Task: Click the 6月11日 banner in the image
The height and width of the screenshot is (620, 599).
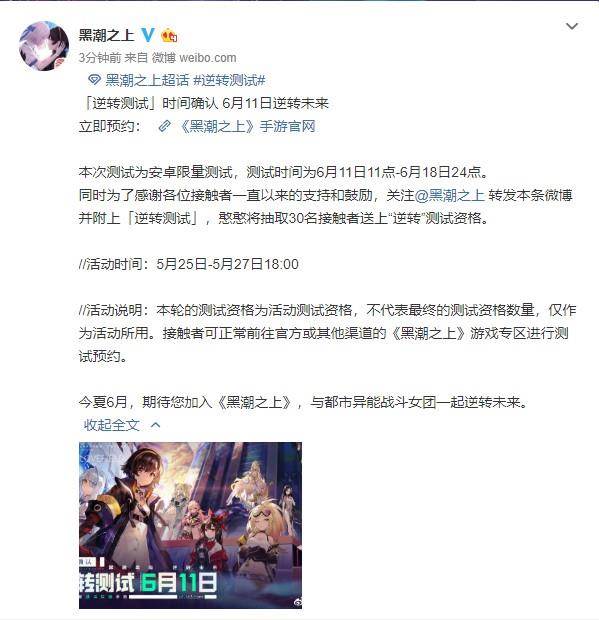Action: click(x=179, y=583)
